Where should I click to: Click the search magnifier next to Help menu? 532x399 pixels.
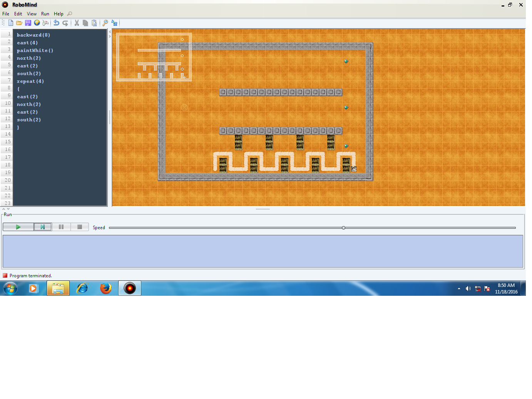70,14
